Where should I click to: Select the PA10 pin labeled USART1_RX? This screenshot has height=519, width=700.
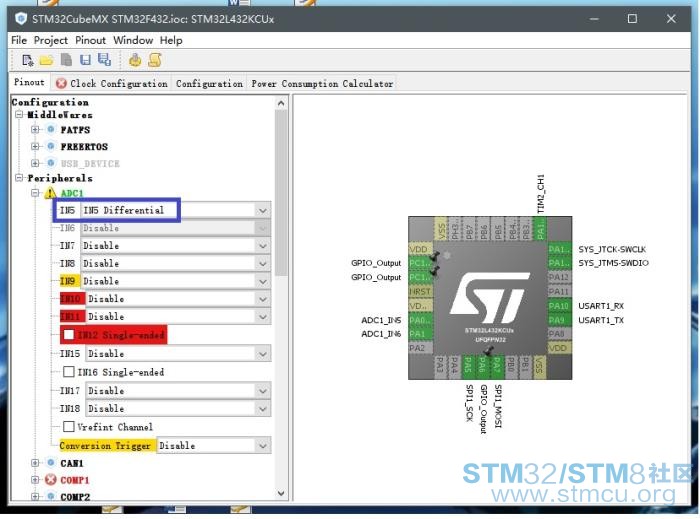pos(558,306)
